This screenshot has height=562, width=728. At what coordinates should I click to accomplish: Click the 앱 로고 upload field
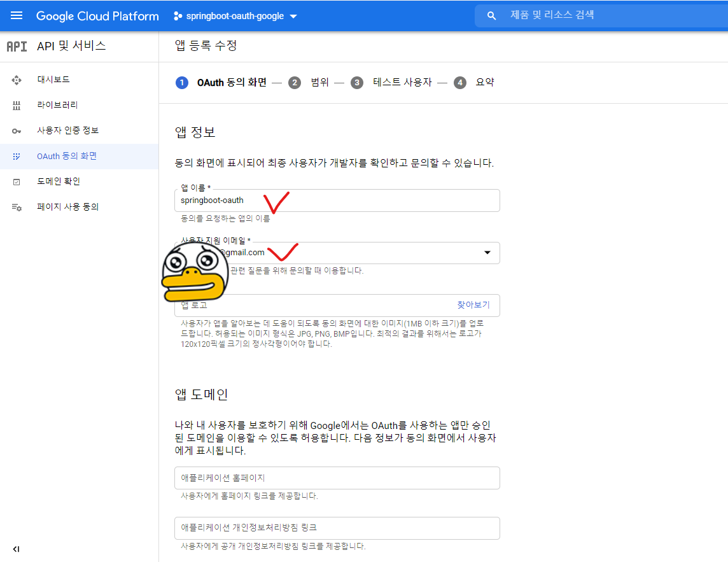[337, 306]
